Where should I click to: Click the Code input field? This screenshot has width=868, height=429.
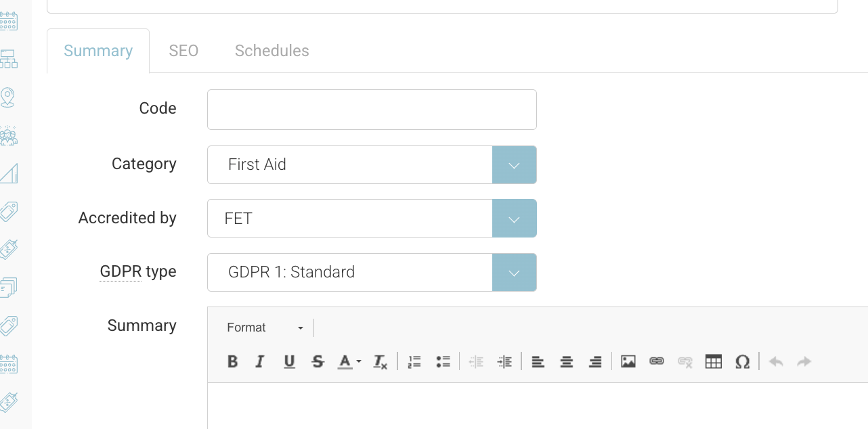click(372, 110)
